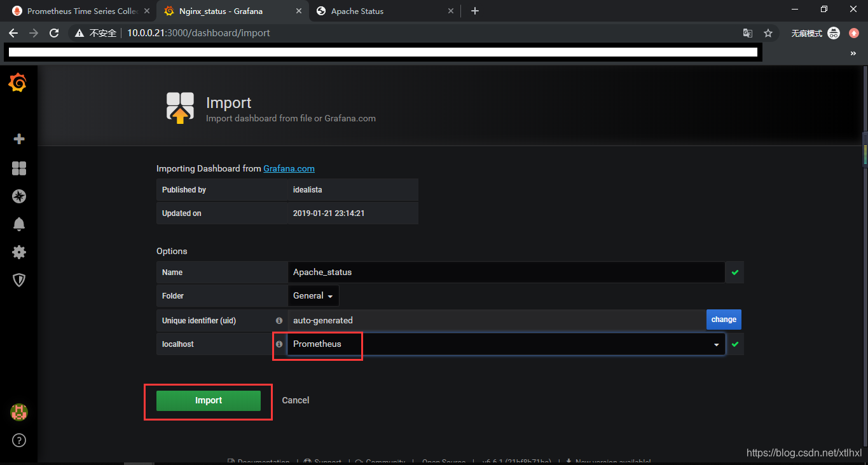868x465 pixels.
Task: Minimize the browser window
Action: pos(794,9)
